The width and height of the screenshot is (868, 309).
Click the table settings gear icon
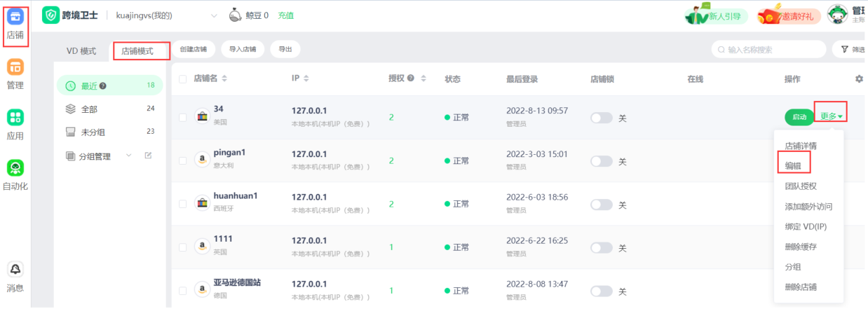tap(859, 79)
